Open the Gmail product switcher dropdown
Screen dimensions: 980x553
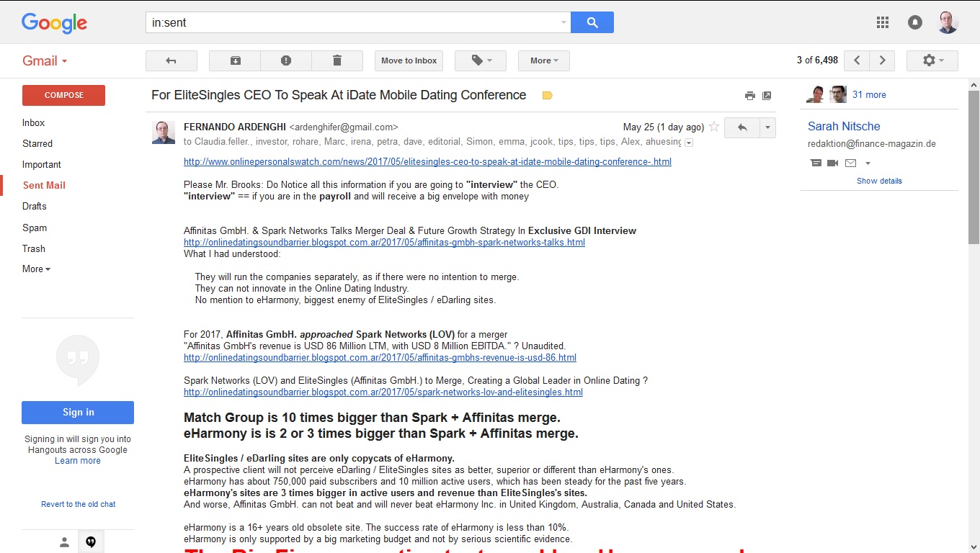click(45, 60)
